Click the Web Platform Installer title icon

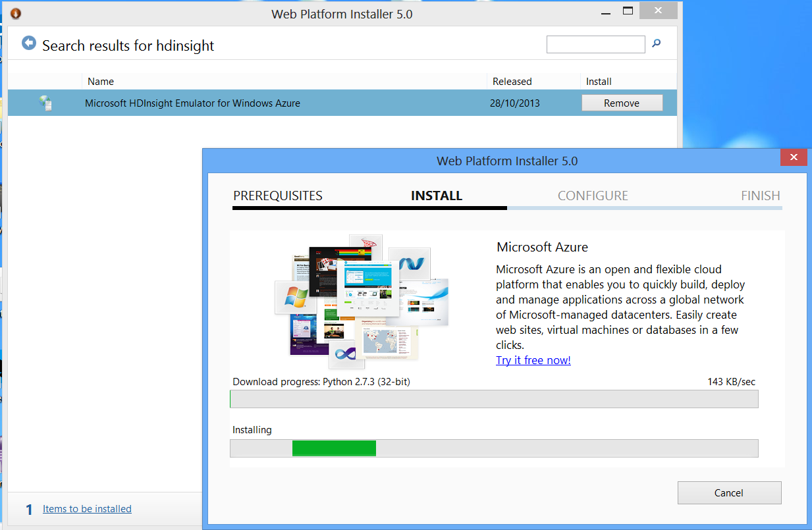[x=15, y=13]
